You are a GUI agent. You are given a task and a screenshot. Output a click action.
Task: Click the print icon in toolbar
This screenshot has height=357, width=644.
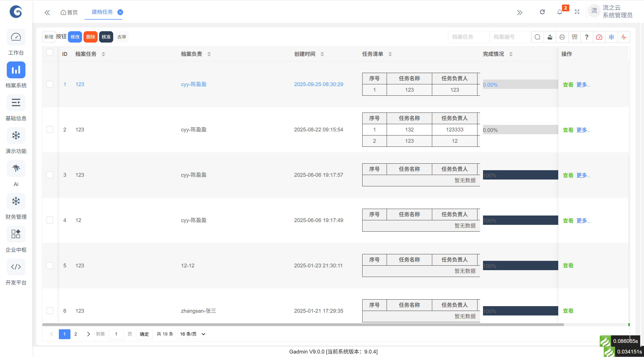click(x=562, y=37)
